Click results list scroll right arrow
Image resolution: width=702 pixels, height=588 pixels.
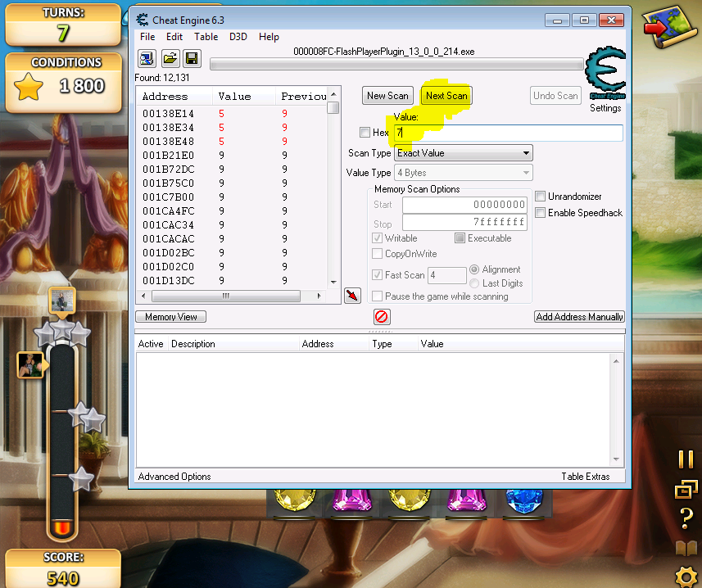[319, 296]
